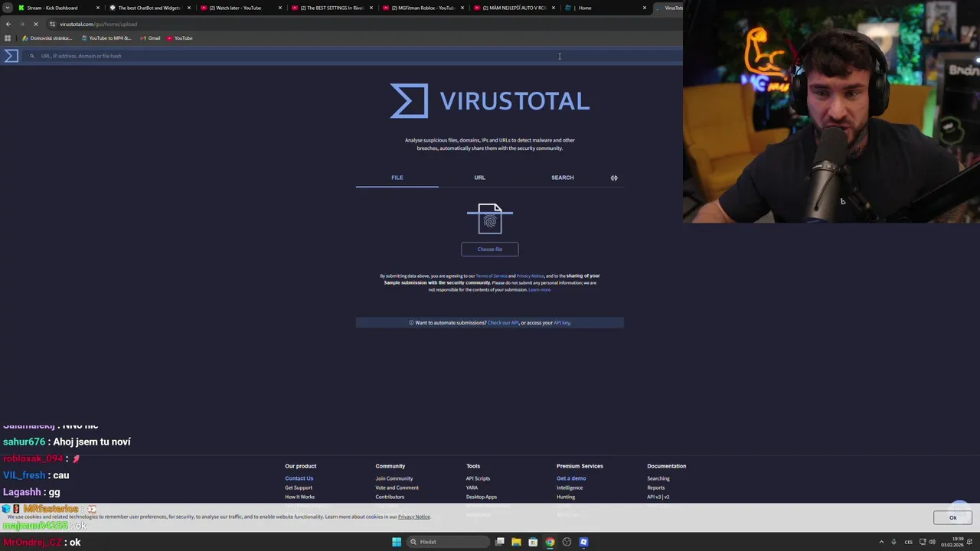980x551 pixels.
Task: Open the API key link
Action: coord(561,323)
